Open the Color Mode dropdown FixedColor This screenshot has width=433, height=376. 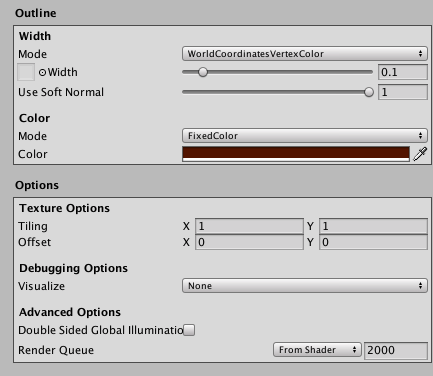coord(305,136)
